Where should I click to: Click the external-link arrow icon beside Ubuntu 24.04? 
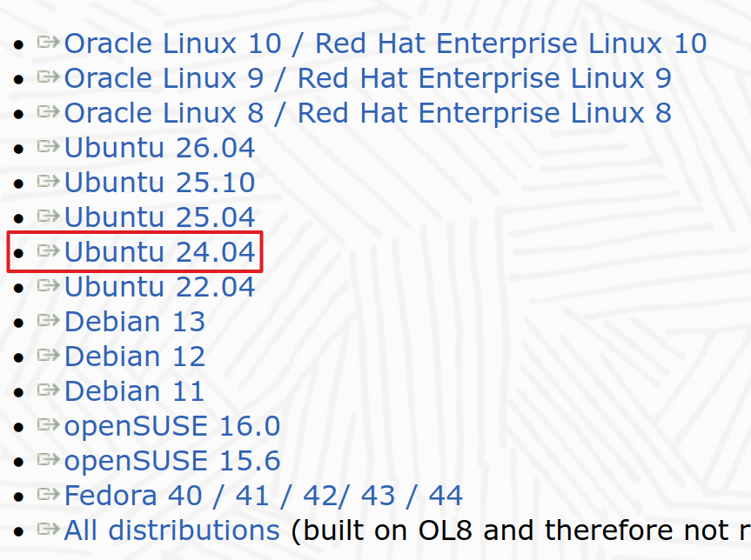(x=49, y=250)
